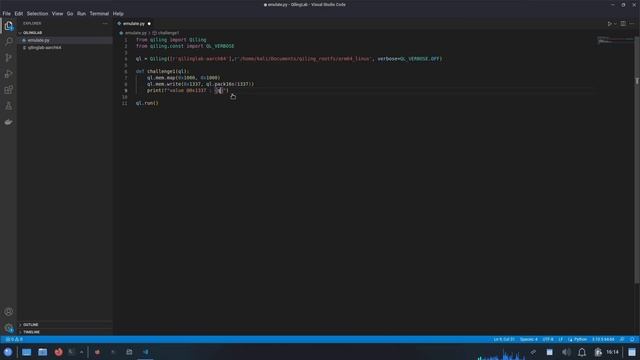Open the file manager from taskbar
640x360 pixels.
point(42,352)
